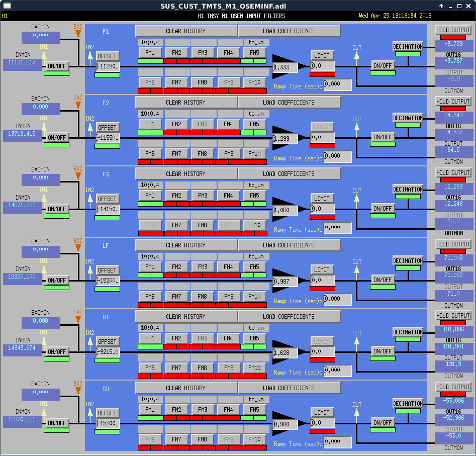Viewport: 476px width, 456px height.
Task: Click the LF offset field -15200
Action: [108, 281]
